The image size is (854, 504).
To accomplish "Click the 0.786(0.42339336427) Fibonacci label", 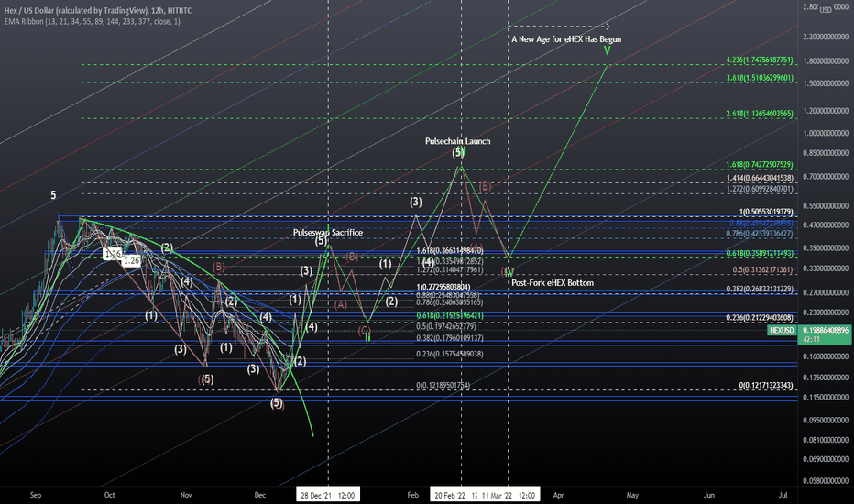I will coord(760,233).
